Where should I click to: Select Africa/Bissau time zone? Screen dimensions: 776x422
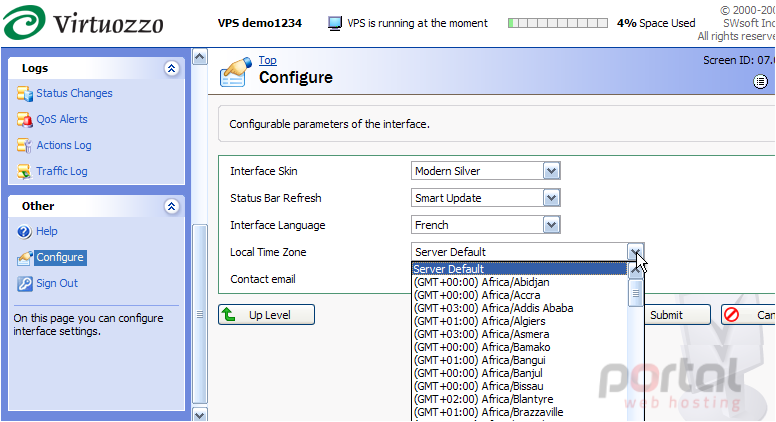(x=520, y=386)
